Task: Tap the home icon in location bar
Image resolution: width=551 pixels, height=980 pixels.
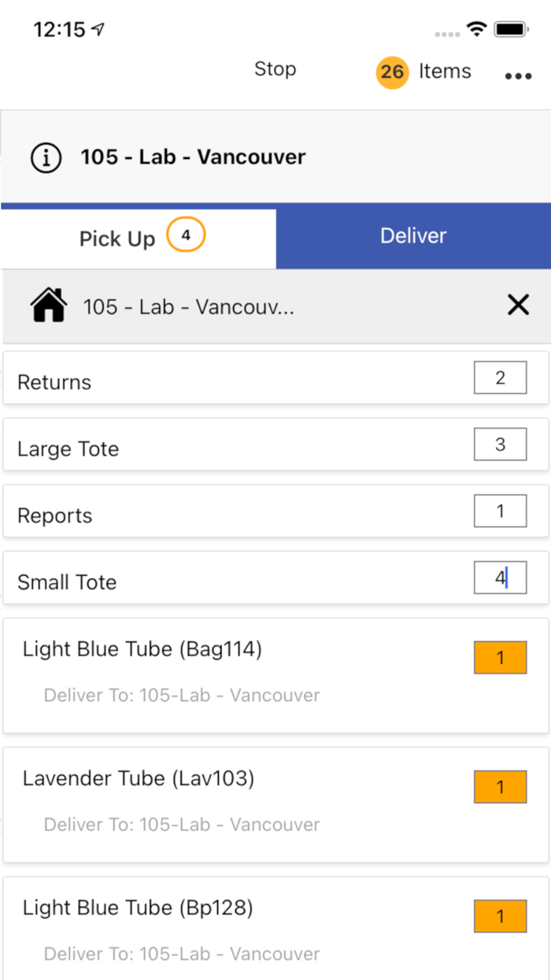Action: click(48, 306)
